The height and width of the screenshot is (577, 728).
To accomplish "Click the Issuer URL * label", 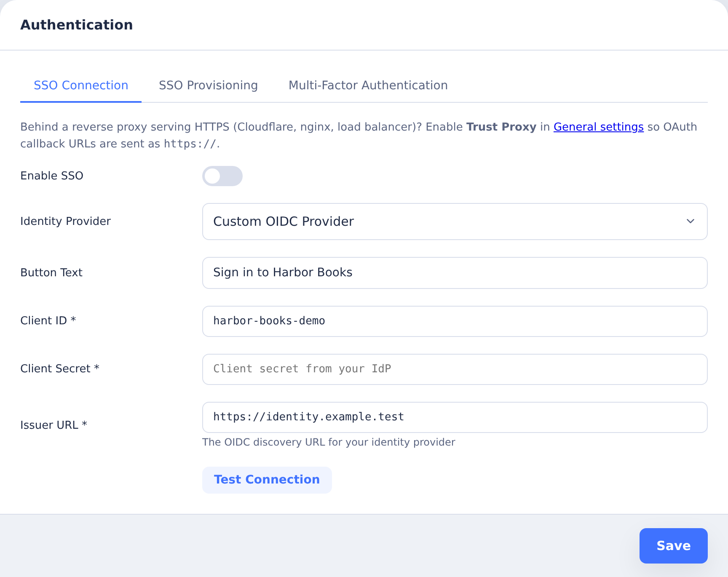I will (x=54, y=425).
